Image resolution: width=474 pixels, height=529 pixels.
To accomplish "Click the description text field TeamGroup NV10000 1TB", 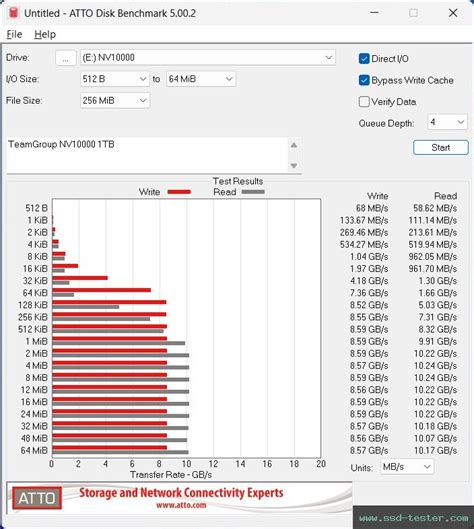I will coord(147,155).
